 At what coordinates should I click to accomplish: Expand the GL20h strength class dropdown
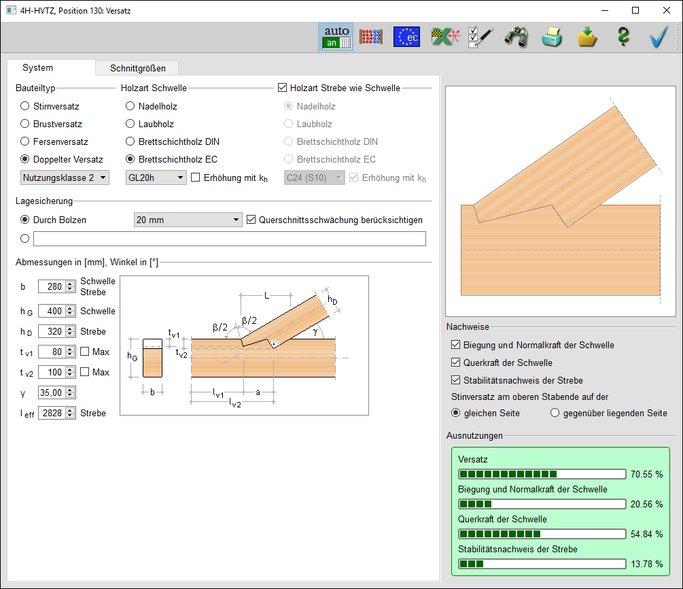(155, 178)
